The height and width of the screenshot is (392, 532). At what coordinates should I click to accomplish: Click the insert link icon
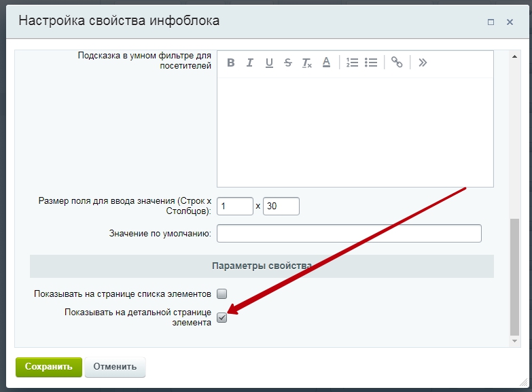397,63
